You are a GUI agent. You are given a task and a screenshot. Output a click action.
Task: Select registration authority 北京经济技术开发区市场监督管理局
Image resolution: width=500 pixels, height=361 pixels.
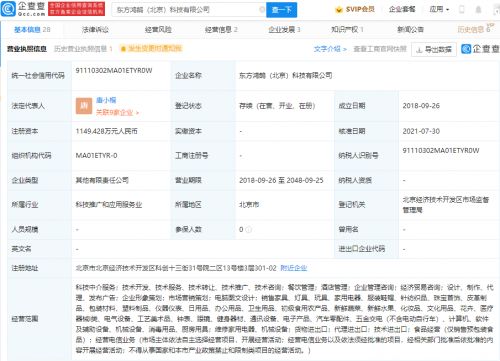click(x=446, y=205)
